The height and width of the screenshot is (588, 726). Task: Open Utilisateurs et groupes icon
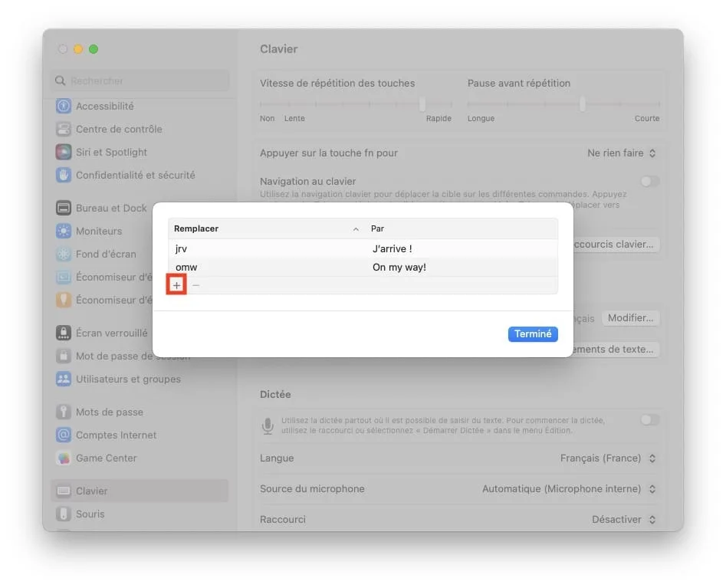pyautogui.click(x=64, y=379)
